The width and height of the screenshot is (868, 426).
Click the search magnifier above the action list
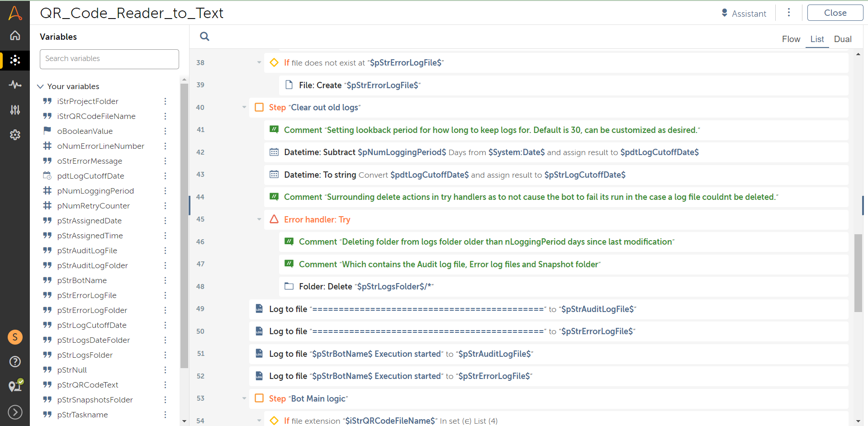tap(204, 37)
